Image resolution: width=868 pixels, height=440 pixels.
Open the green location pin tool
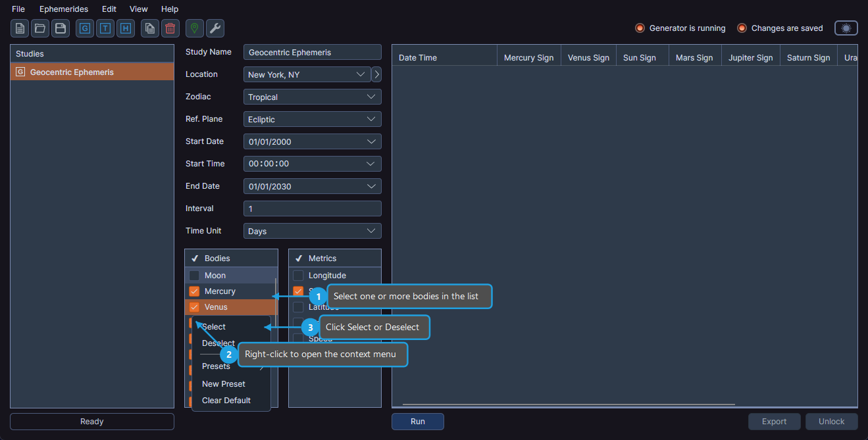pyautogui.click(x=194, y=28)
